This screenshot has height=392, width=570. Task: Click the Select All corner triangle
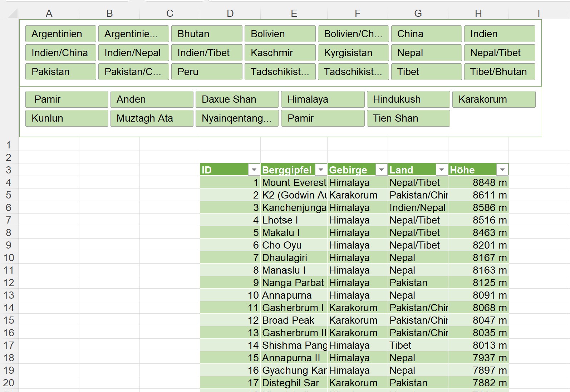tap(13, 14)
